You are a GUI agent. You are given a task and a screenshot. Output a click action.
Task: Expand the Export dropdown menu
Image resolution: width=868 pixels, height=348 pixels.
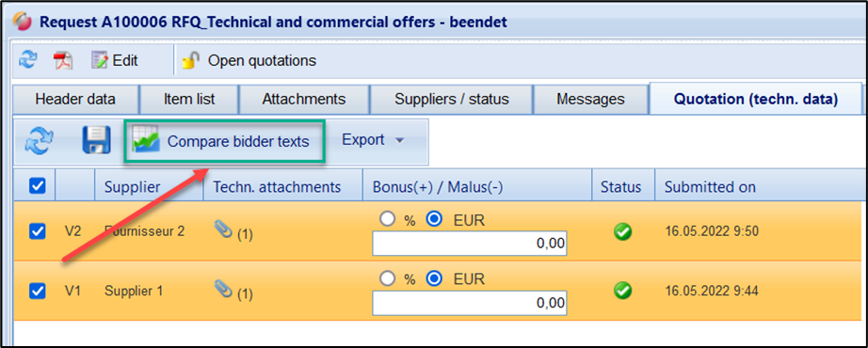point(374,140)
